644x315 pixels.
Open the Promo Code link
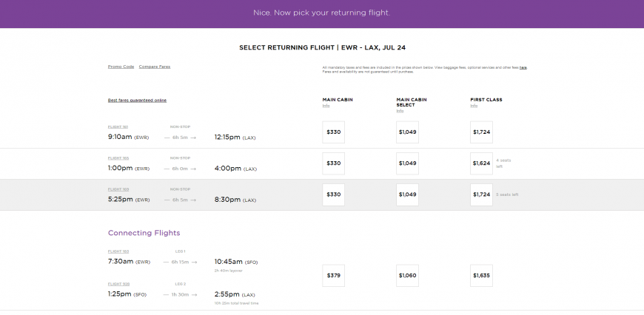click(121, 67)
